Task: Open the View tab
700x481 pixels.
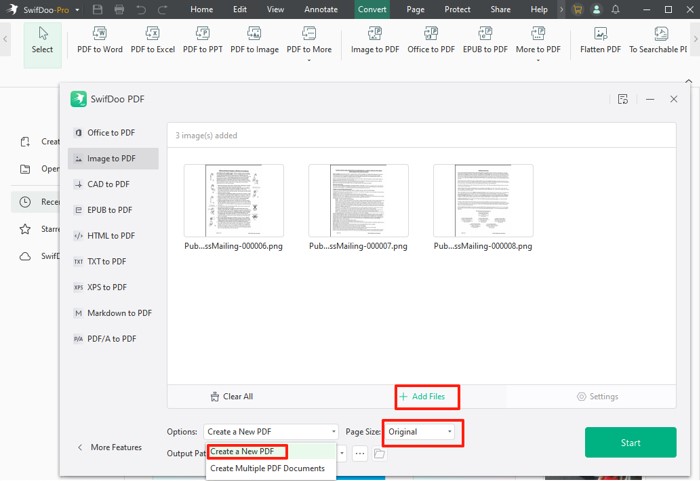Action: pyautogui.click(x=275, y=9)
